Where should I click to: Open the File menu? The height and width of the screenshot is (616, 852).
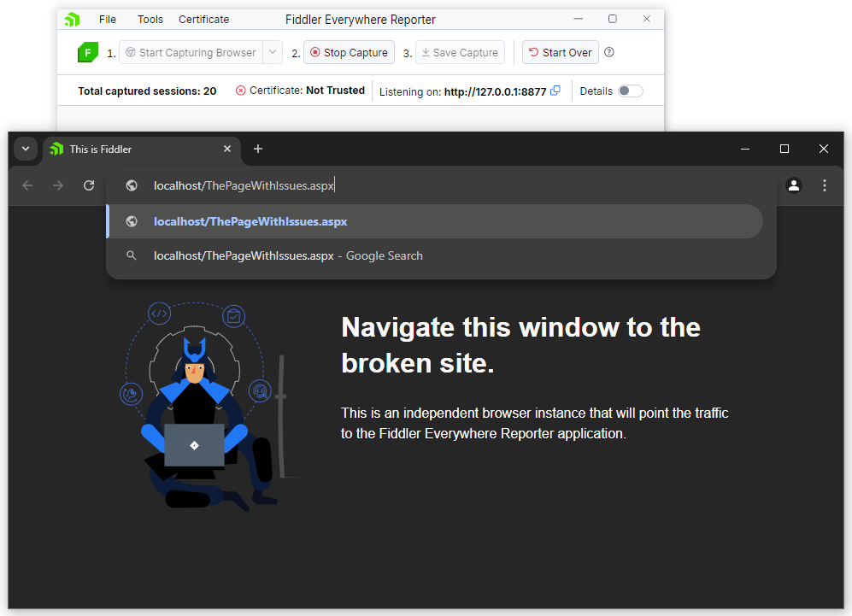(x=108, y=20)
